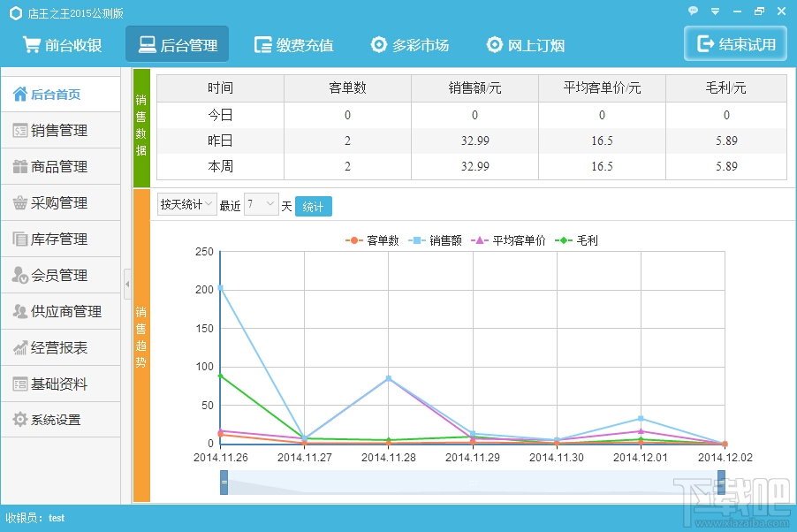Click the house icon for 后台首页
This screenshot has height=532, width=797.
[x=19, y=94]
